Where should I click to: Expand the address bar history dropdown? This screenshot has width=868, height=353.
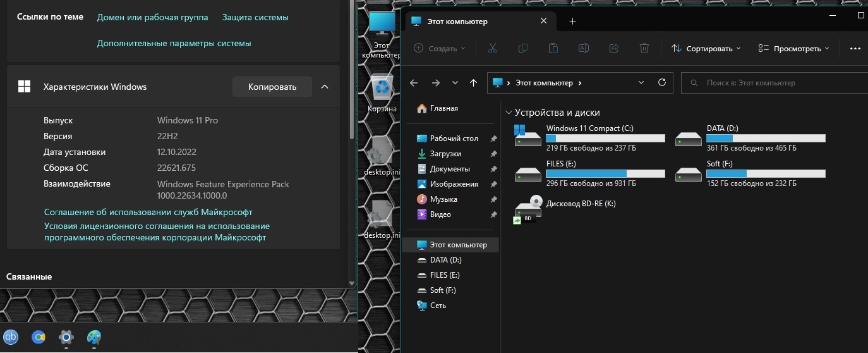click(641, 82)
